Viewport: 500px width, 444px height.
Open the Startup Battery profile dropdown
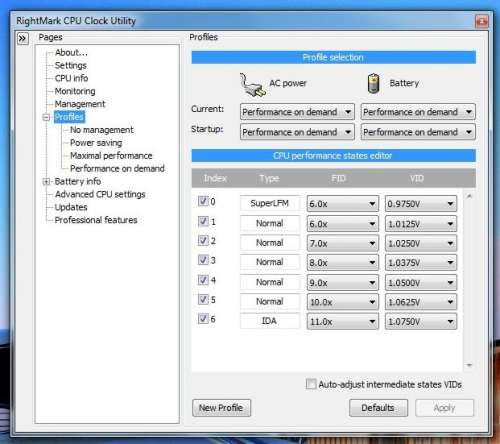click(418, 132)
